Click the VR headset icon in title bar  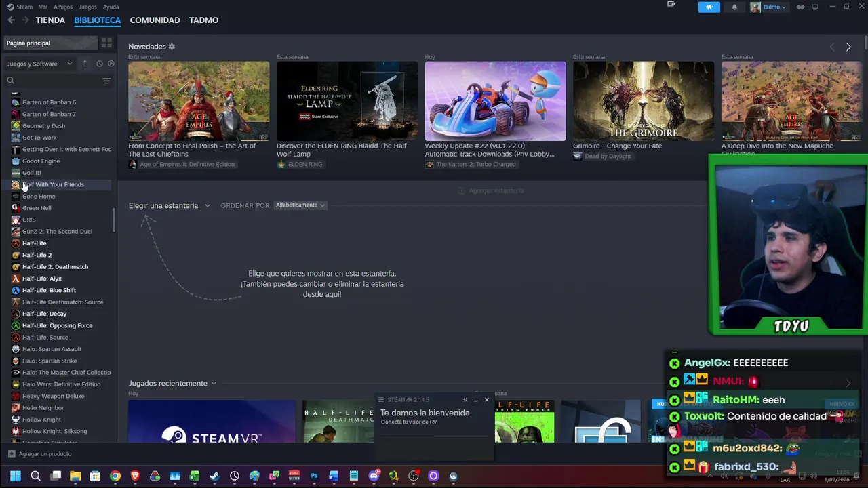tap(800, 7)
